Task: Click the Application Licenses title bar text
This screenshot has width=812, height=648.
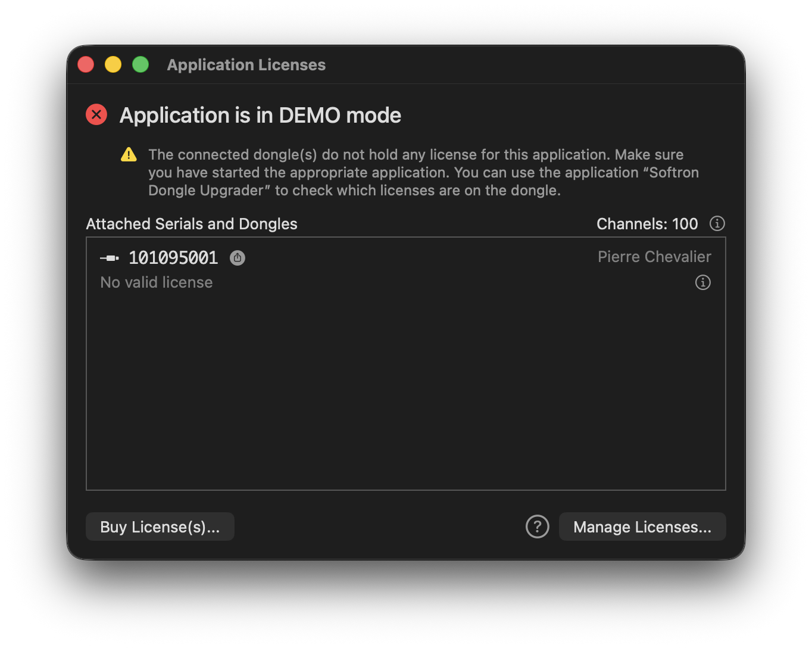Action: pyautogui.click(x=246, y=65)
